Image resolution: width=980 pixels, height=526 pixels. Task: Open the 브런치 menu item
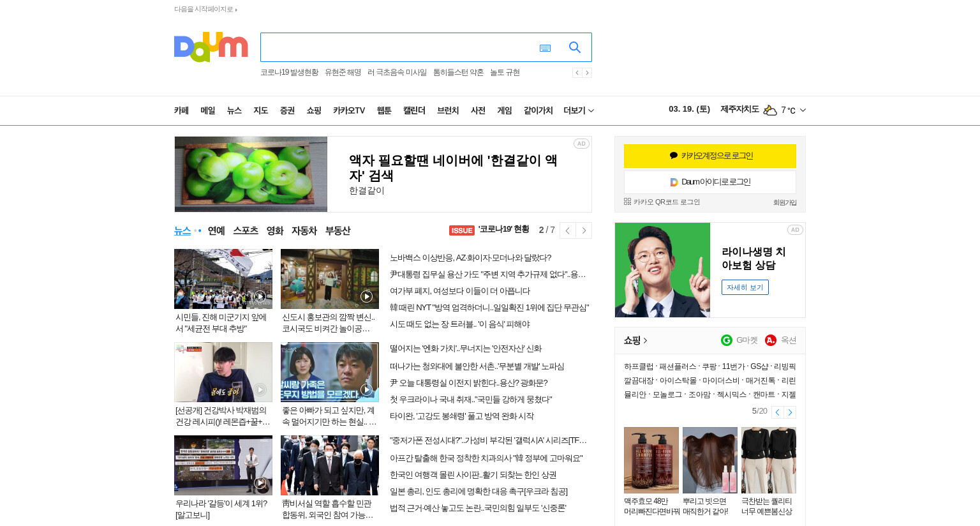448,110
